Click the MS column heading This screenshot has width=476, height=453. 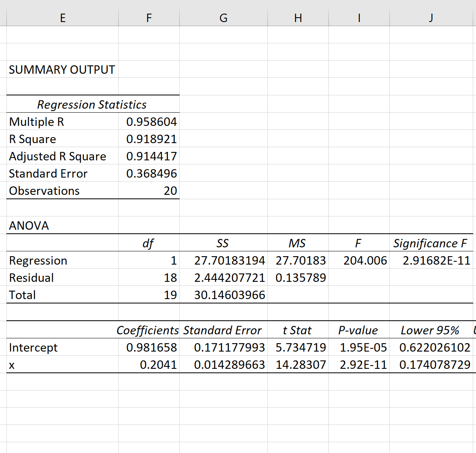298,243
